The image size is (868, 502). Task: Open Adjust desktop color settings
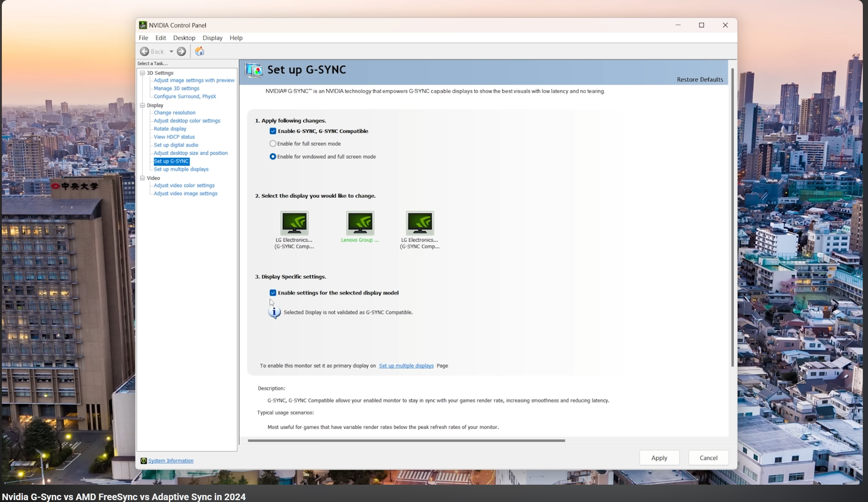point(187,121)
